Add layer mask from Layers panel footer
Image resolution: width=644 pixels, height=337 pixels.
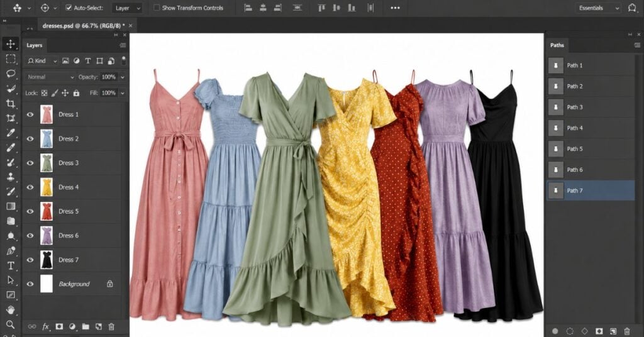[x=59, y=327]
